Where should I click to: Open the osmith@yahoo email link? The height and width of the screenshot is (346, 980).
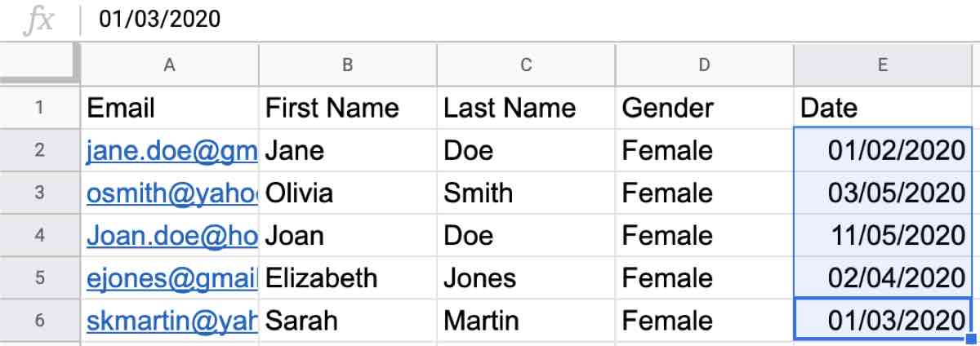171,193
